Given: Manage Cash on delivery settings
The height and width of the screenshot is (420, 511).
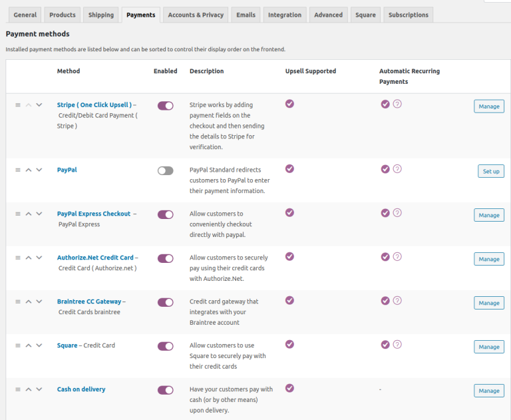Looking at the screenshot, I should (489, 391).
